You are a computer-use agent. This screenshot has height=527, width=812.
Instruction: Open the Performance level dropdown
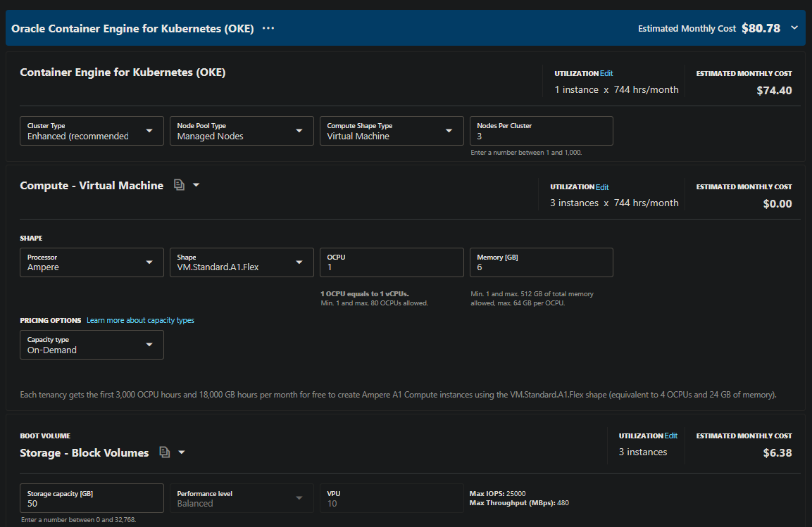(x=299, y=498)
